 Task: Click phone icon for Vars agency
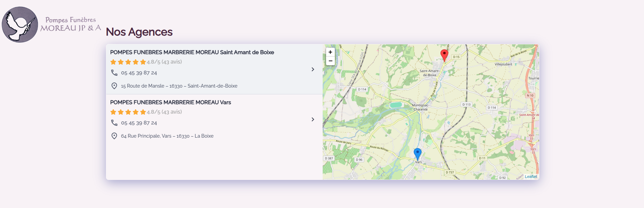click(114, 123)
